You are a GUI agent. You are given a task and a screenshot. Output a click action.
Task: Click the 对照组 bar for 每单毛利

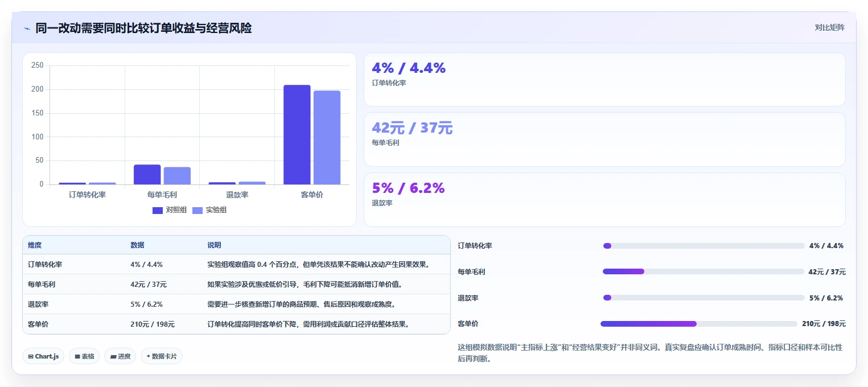pos(147,175)
